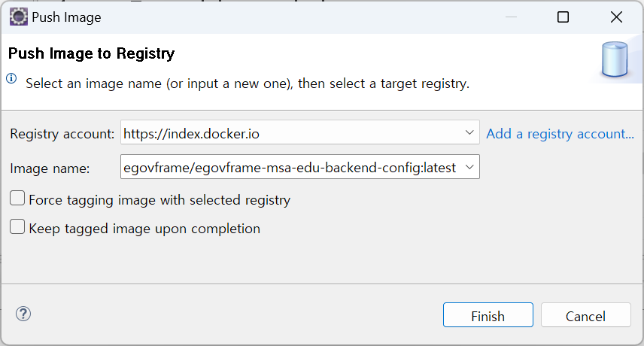This screenshot has height=346, width=644.
Task: Enable Force tagging image with selected registry
Action: click(x=17, y=199)
